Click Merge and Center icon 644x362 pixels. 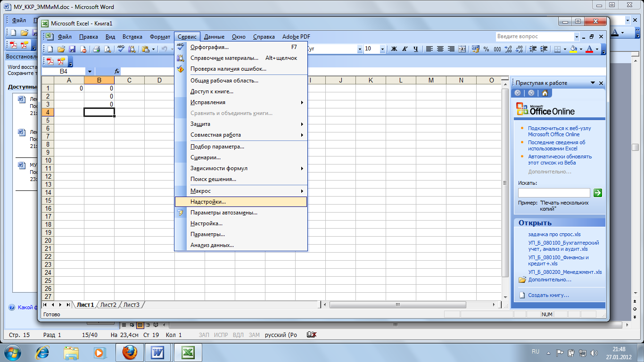point(462,49)
